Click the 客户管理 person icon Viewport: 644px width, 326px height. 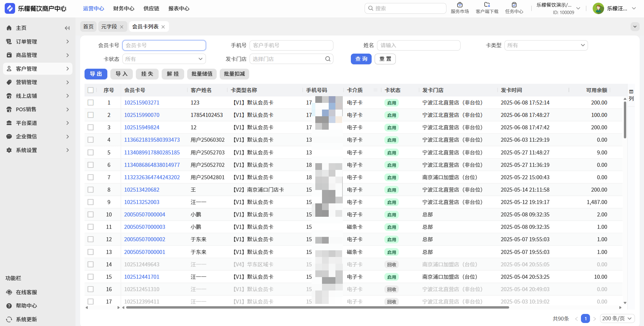point(9,69)
